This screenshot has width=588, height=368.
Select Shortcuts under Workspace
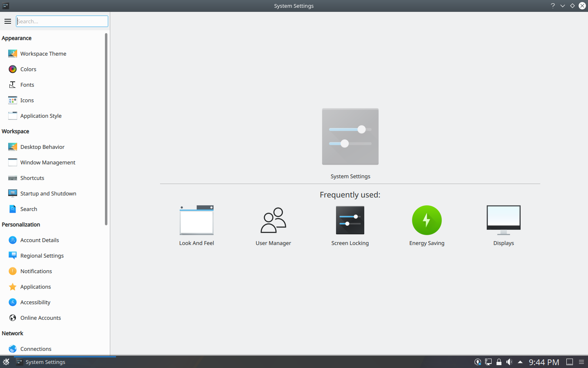(x=32, y=178)
